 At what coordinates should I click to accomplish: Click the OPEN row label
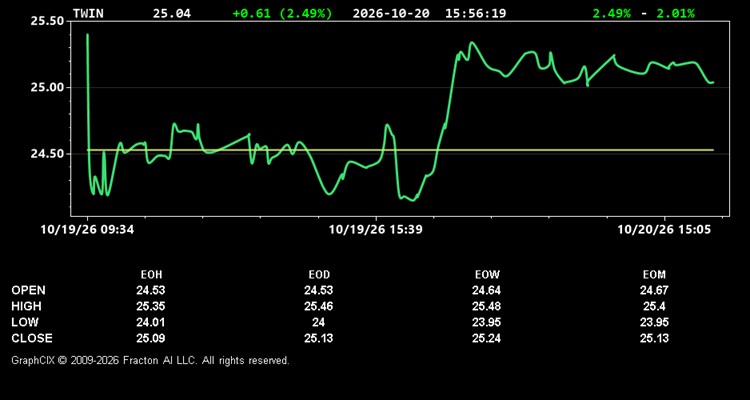click(x=29, y=290)
